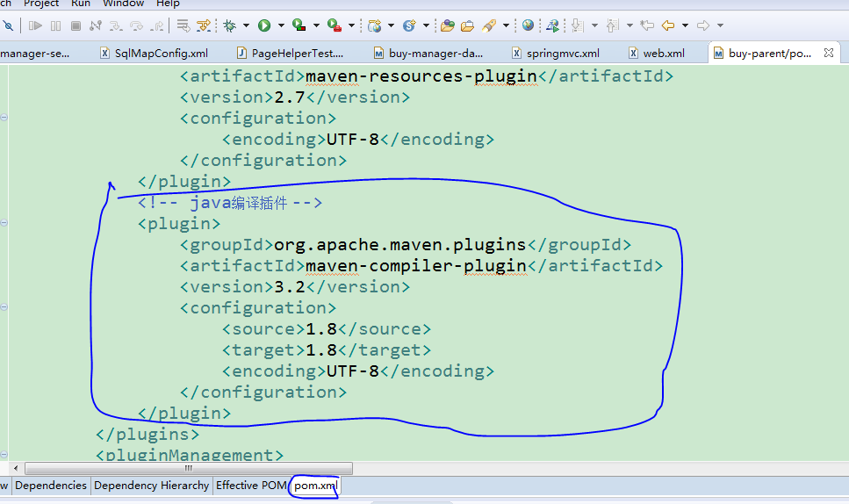
Task: Collapse the pluginManagement fold marker
Action: pos(4,454)
